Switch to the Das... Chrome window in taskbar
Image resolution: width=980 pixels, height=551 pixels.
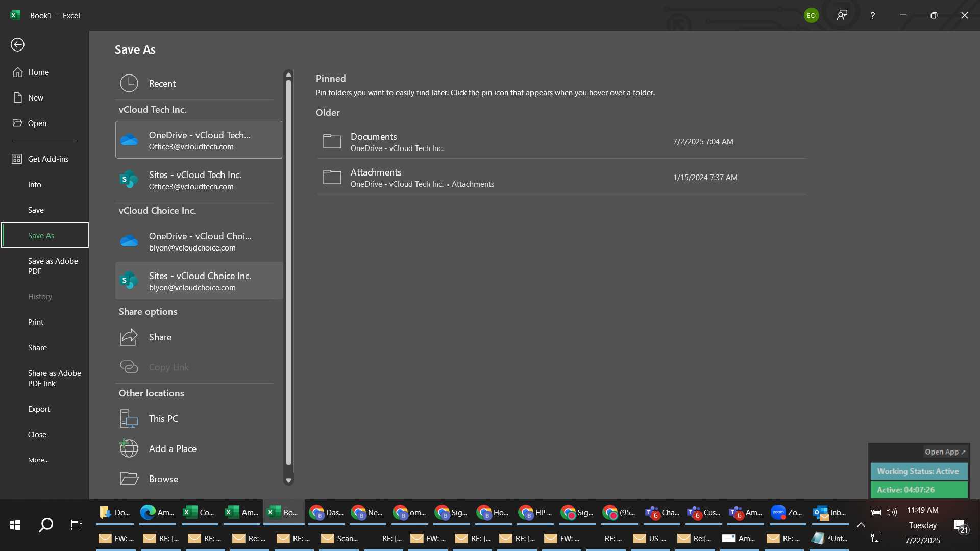click(x=326, y=513)
